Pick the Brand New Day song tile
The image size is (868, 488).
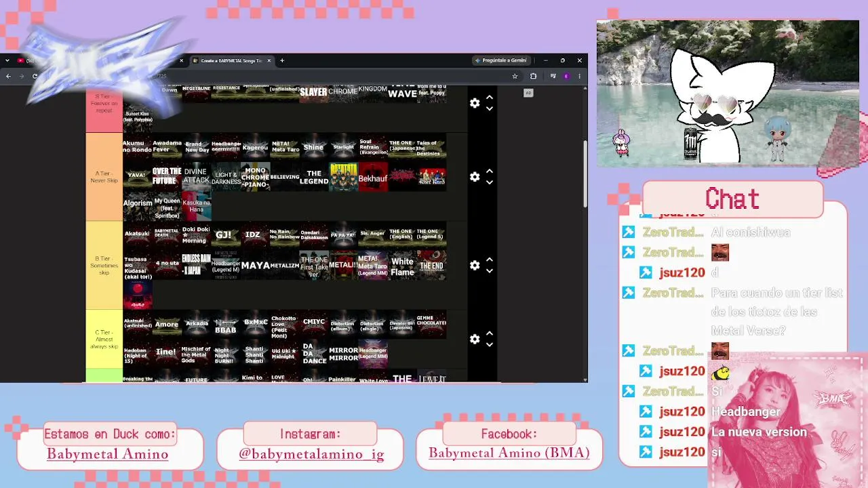[197, 147]
